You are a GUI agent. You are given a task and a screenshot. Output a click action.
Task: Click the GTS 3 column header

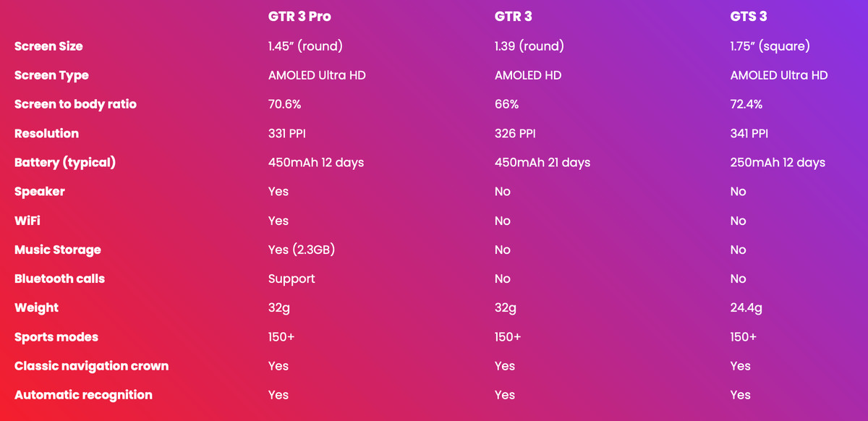(749, 17)
